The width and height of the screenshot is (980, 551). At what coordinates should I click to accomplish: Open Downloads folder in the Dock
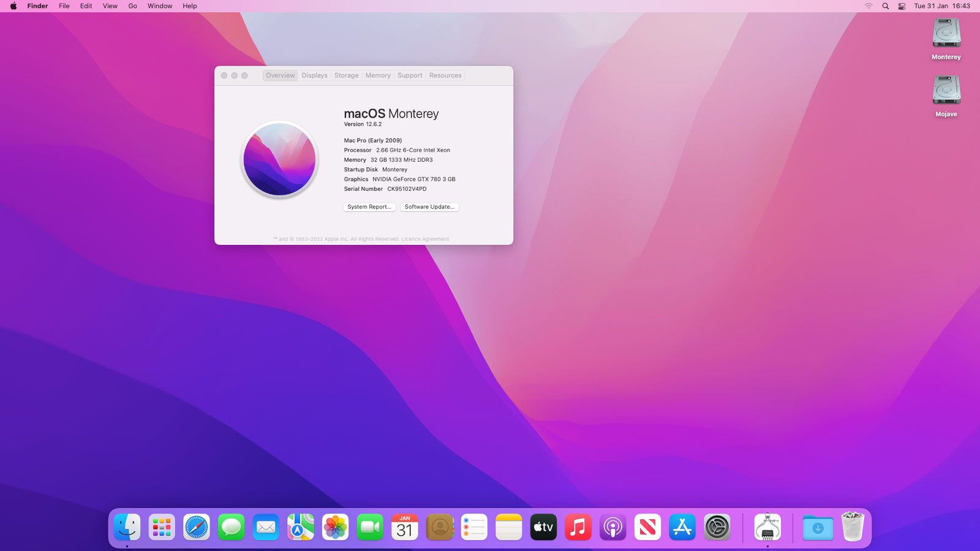point(818,527)
